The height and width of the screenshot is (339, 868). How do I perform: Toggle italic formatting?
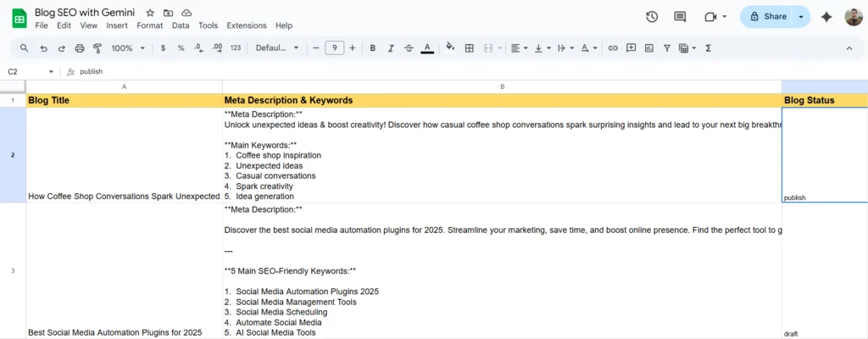391,48
